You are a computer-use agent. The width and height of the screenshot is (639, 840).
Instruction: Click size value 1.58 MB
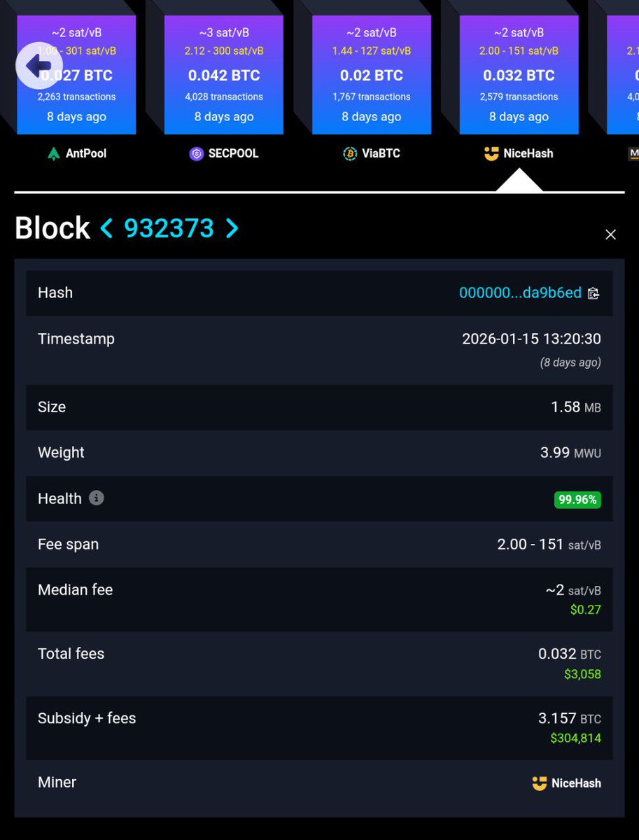tap(576, 407)
